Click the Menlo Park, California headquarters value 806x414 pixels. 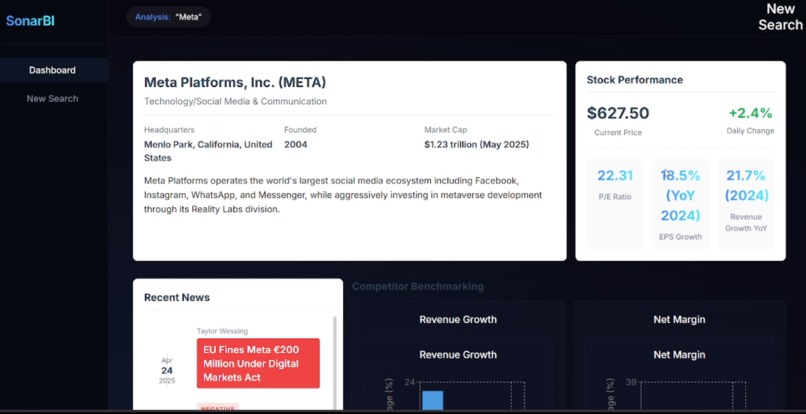(x=208, y=151)
